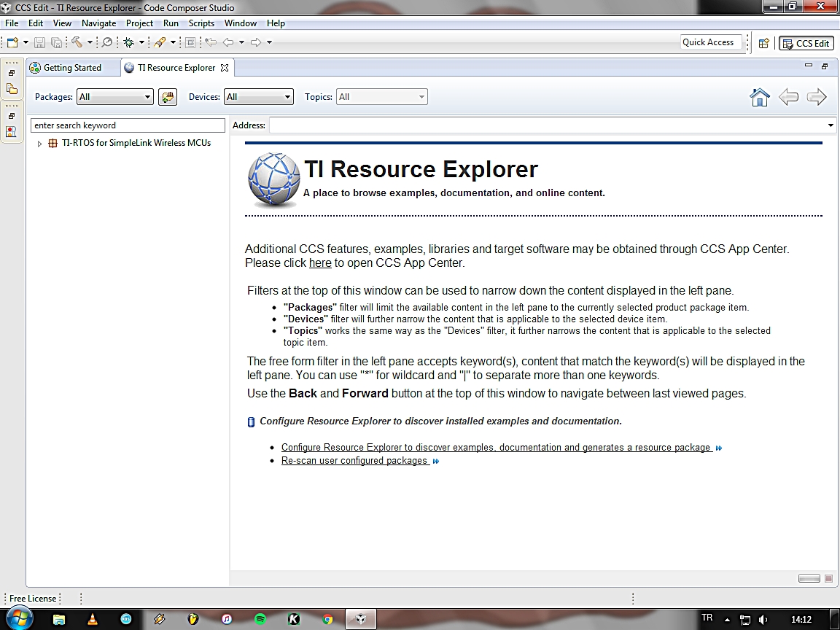The image size is (840, 630).
Task: Maximize the editor area pane
Action: 825,66
